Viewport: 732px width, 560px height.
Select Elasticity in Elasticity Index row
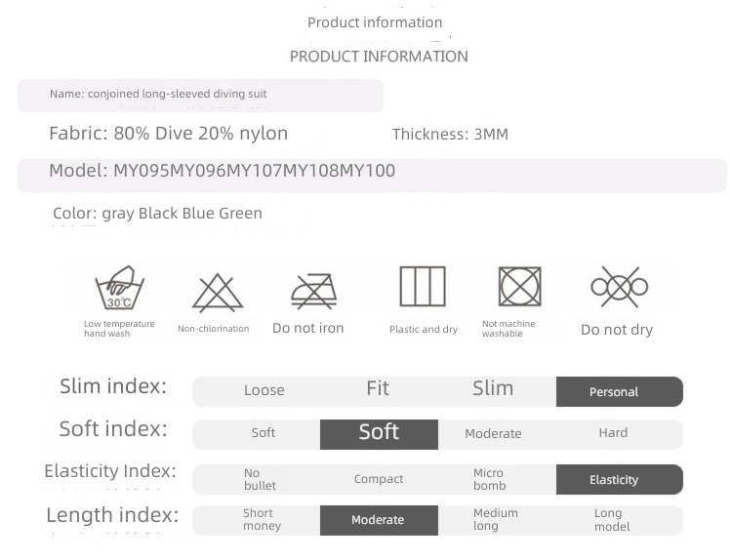(620, 479)
